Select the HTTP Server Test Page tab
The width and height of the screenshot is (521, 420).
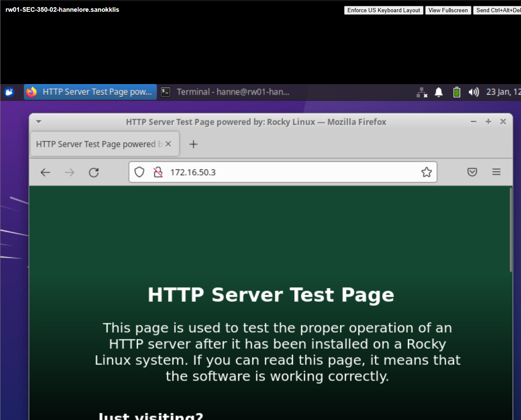point(97,144)
